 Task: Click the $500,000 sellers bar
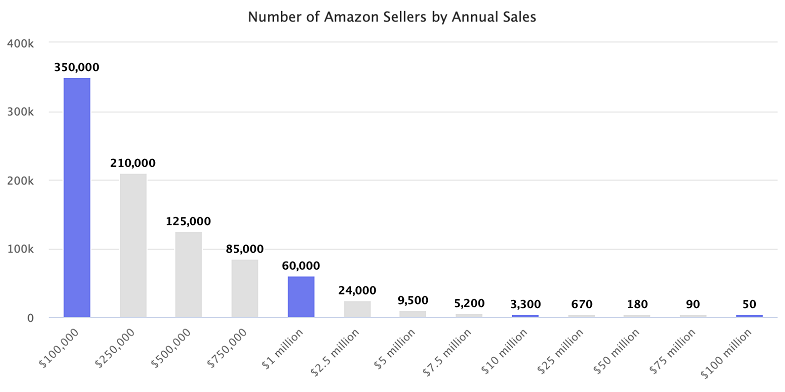189,274
